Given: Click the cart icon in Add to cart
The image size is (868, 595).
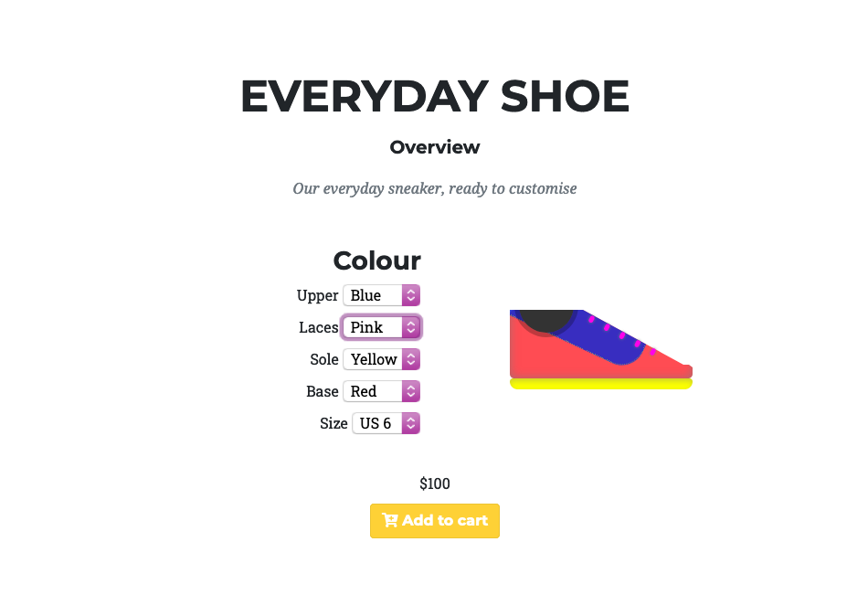Looking at the screenshot, I should coord(390,520).
